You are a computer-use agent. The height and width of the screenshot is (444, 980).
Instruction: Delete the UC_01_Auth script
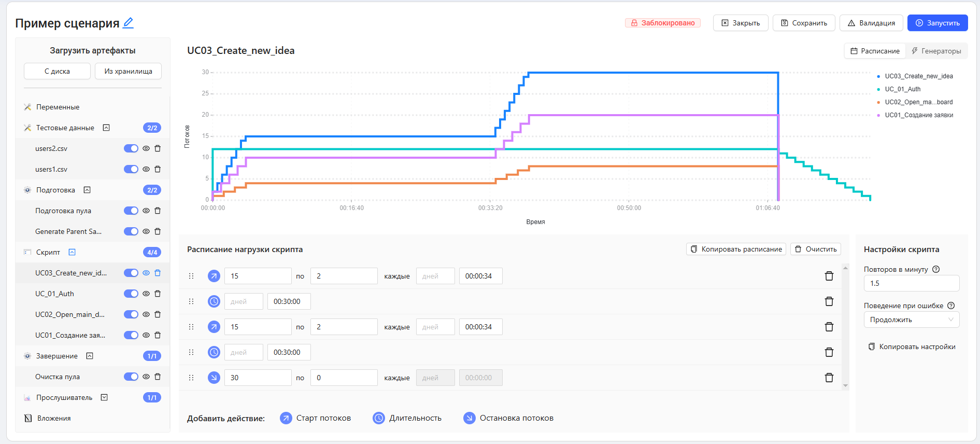[x=158, y=294]
